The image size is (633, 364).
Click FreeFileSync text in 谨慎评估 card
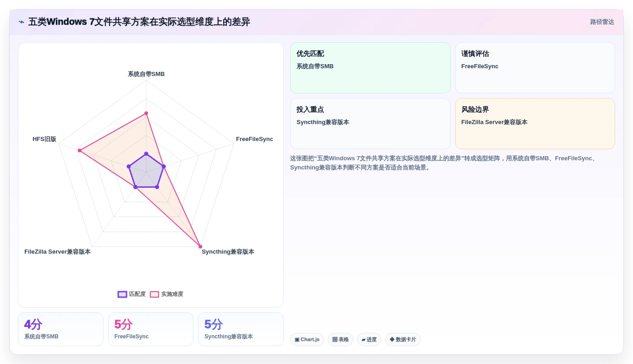click(479, 66)
